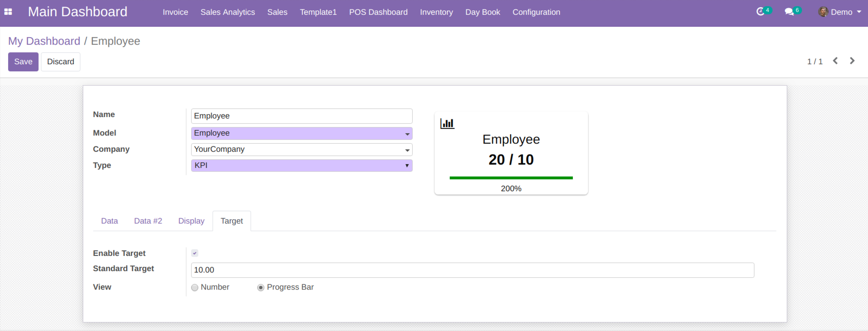Go to the previous record arrow
Image resolution: width=868 pixels, height=331 pixels.
point(835,61)
